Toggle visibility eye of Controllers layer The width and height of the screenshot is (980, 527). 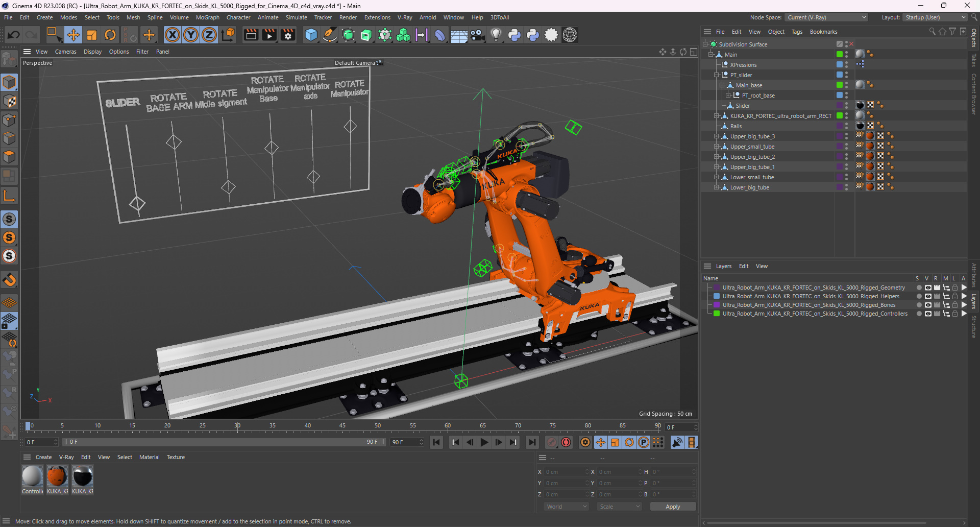[x=928, y=314]
